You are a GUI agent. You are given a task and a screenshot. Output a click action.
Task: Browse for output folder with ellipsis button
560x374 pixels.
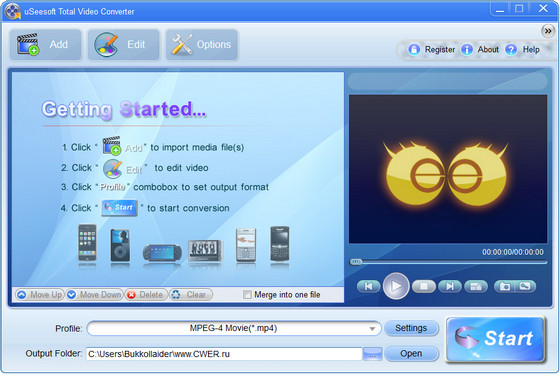tap(372, 354)
